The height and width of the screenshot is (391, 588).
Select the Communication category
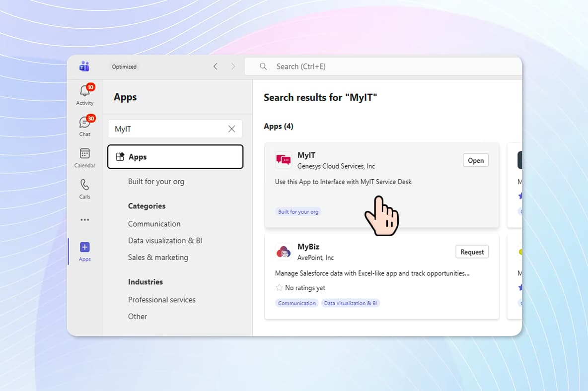(154, 224)
